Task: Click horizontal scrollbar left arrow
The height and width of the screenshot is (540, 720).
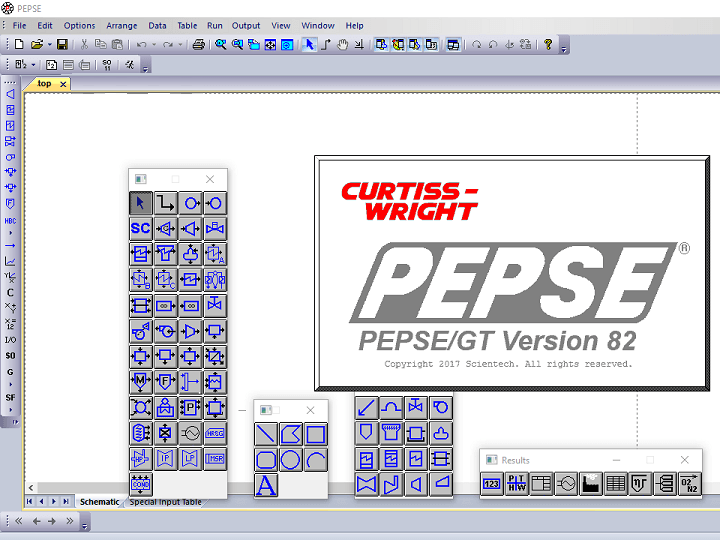Action: coord(31,488)
